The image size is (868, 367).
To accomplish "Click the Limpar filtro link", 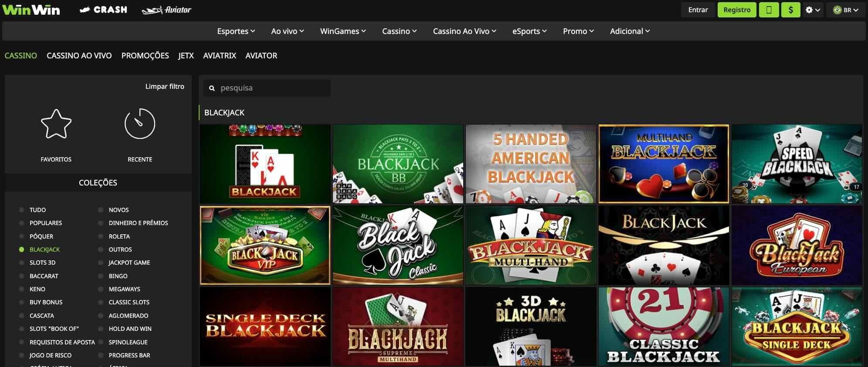I will click(165, 86).
